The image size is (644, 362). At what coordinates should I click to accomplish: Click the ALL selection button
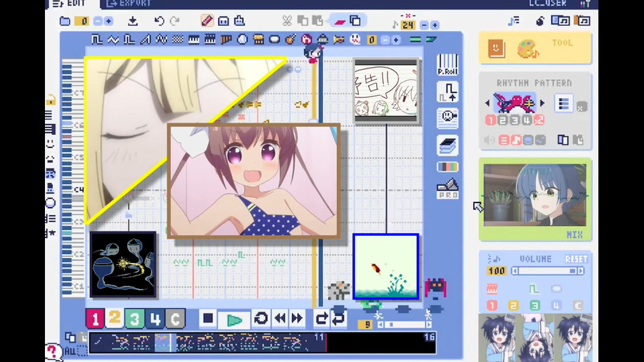coord(70,352)
